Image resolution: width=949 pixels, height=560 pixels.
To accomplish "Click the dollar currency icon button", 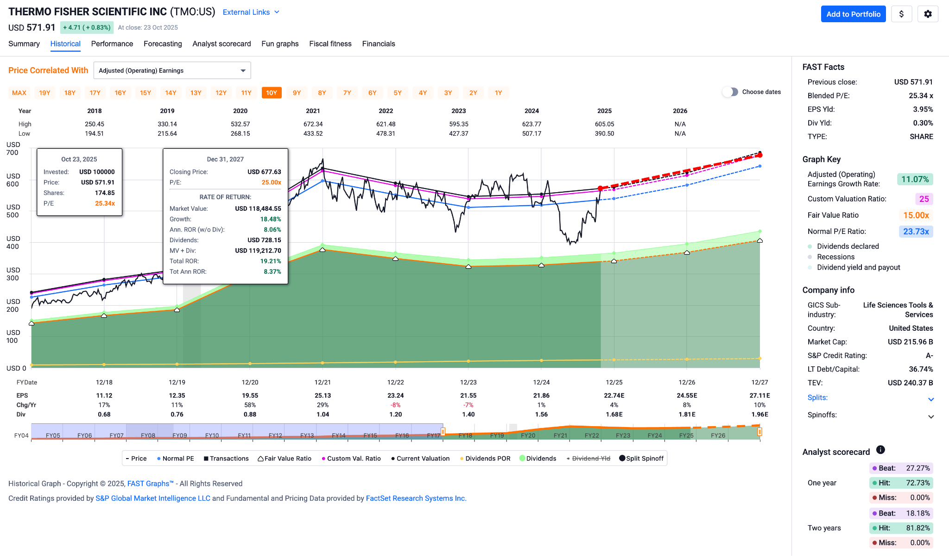I will tap(901, 14).
